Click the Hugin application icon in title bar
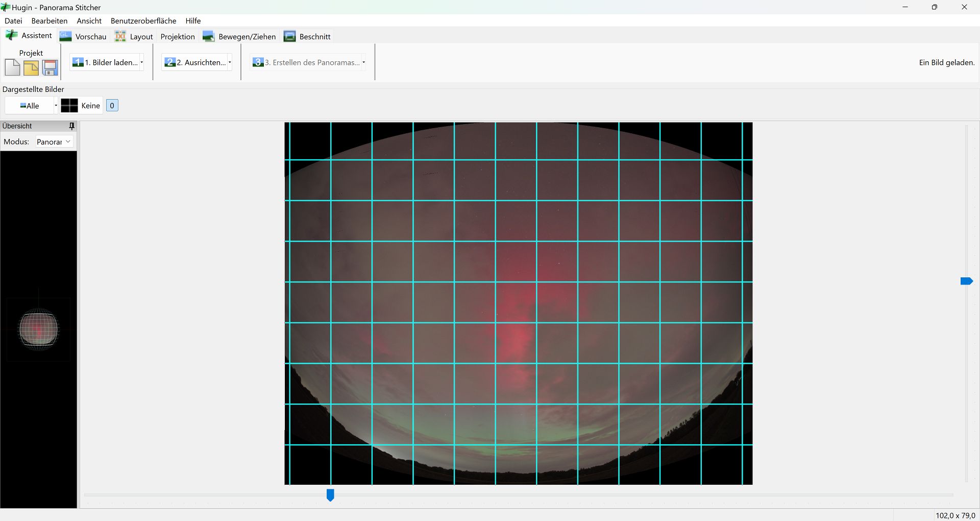 click(x=6, y=7)
